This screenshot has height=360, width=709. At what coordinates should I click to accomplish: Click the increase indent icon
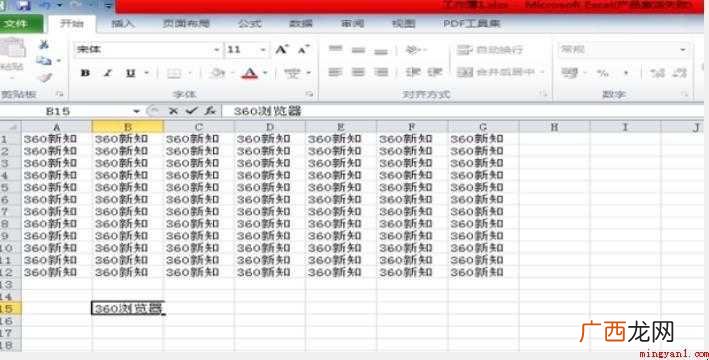click(435, 72)
